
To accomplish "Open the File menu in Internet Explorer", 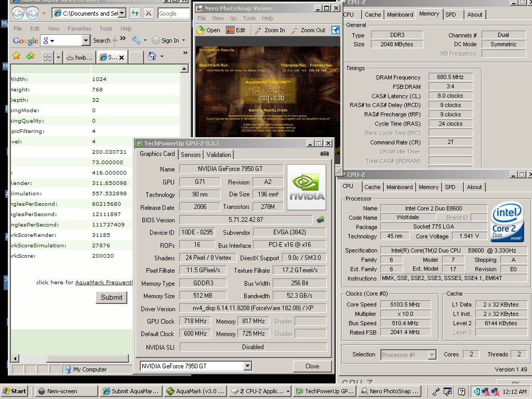I will click(18, 29).
